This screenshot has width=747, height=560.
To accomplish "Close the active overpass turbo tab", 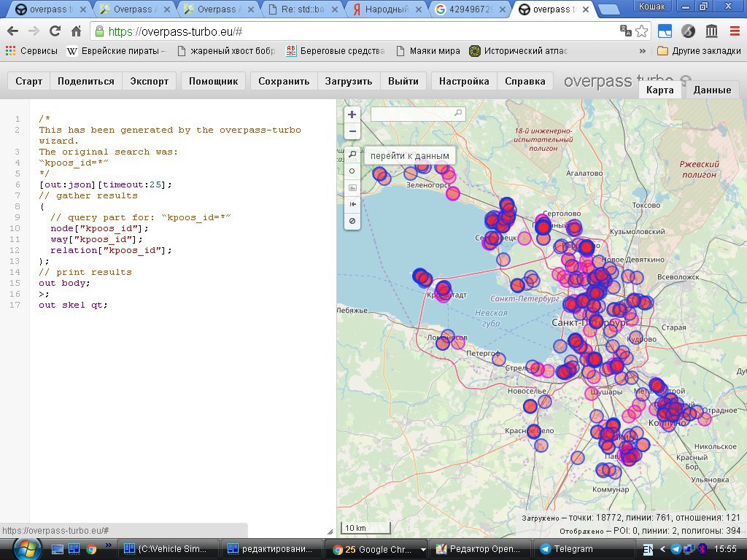I will (x=586, y=9).
